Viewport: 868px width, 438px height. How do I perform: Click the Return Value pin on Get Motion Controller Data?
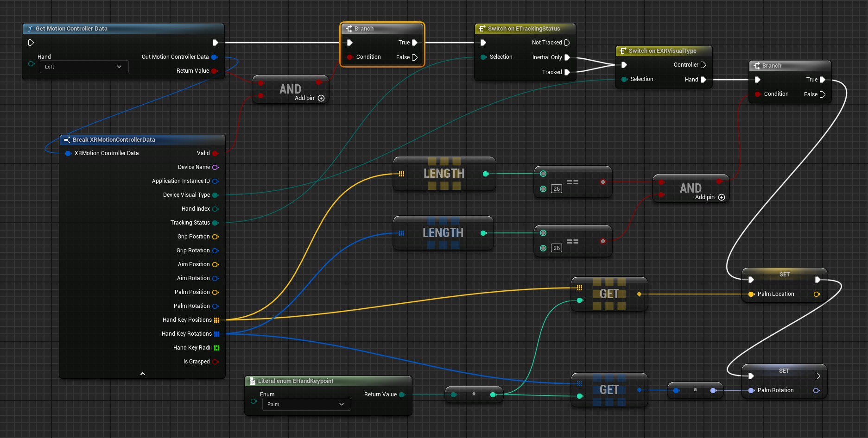[x=215, y=70]
